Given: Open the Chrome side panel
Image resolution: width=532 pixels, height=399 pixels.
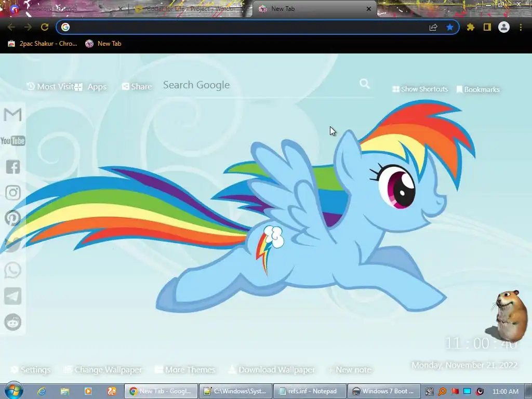Looking at the screenshot, I should (487, 27).
